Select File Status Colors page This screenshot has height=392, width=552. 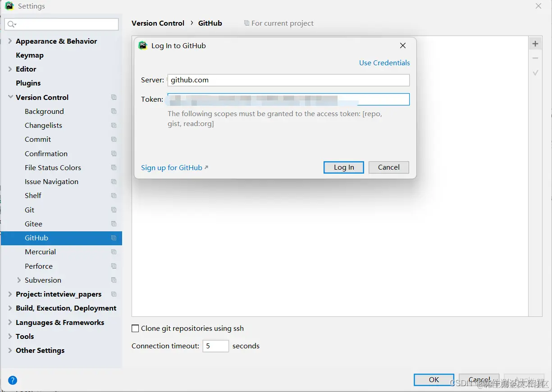pos(53,167)
